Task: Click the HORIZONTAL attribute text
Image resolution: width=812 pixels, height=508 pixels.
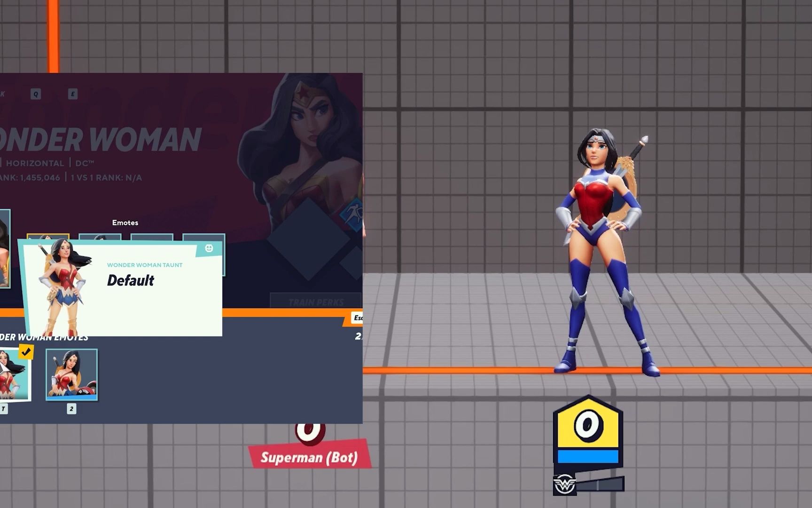Action: (x=35, y=163)
